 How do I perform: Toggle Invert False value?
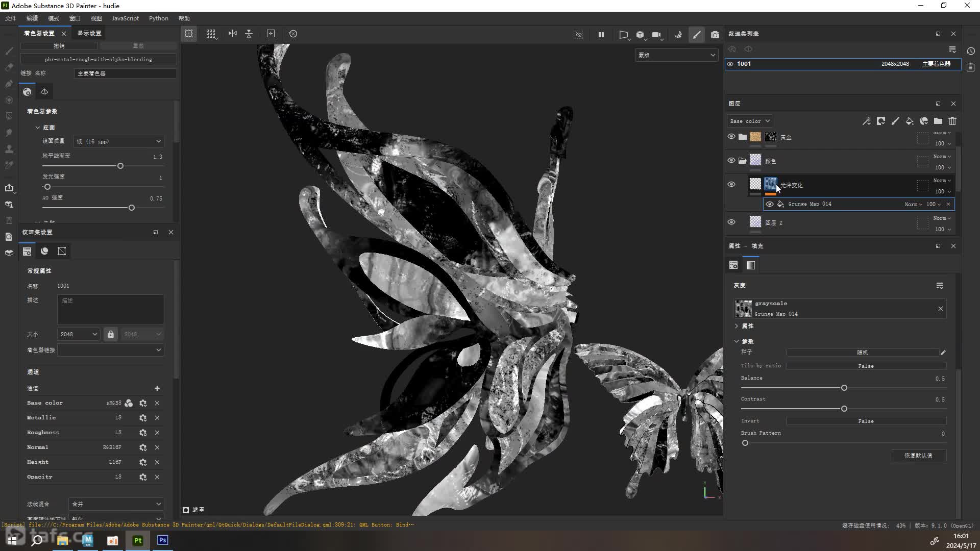coord(866,421)
